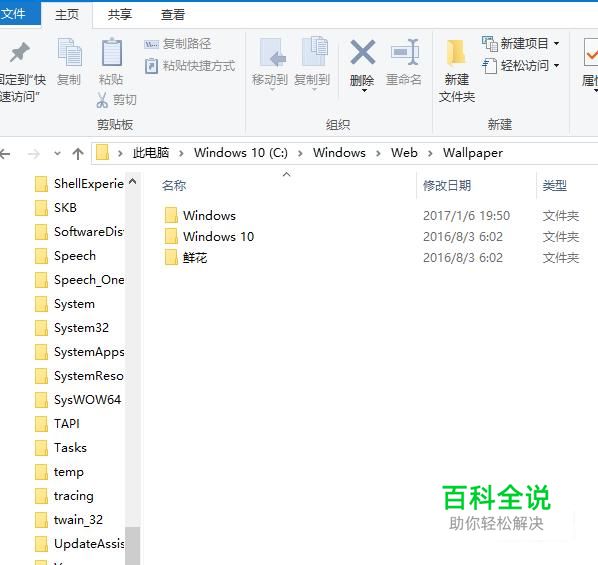Select the twain_32 folder in tree
Image resolution: width=598 pixels, height=565 pixels.
pyautogui.click(x=78, y=520)
